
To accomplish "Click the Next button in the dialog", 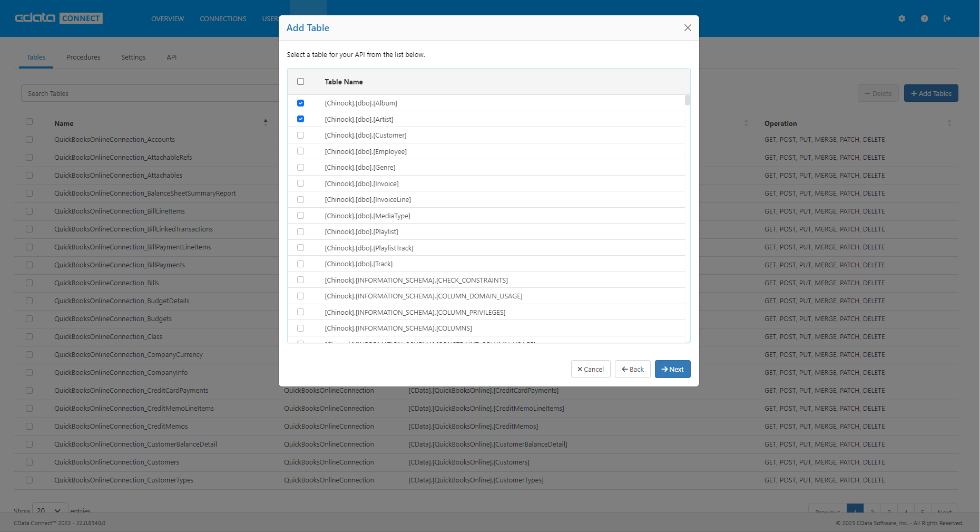I will pyautogui.click(x=672, y=369).
